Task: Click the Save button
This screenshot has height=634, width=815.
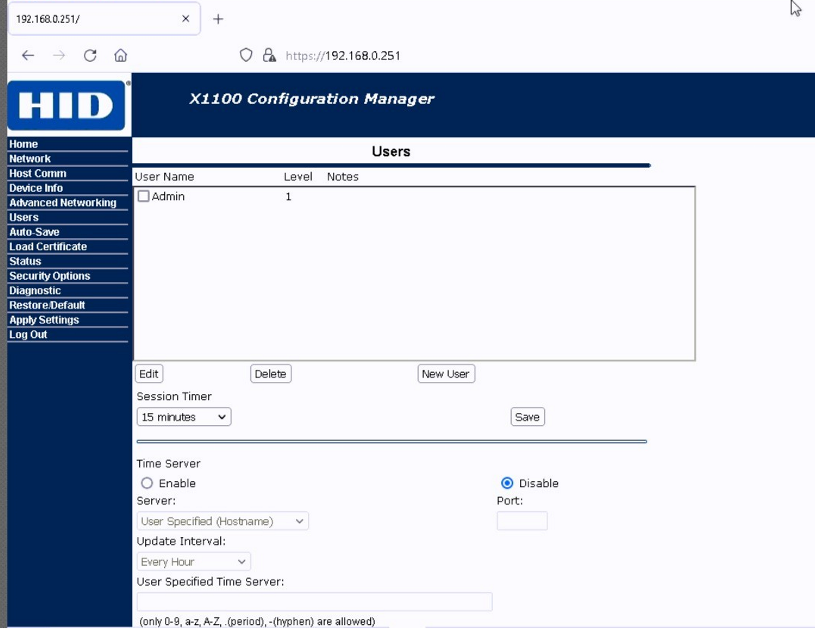Action: coord(527,417)
